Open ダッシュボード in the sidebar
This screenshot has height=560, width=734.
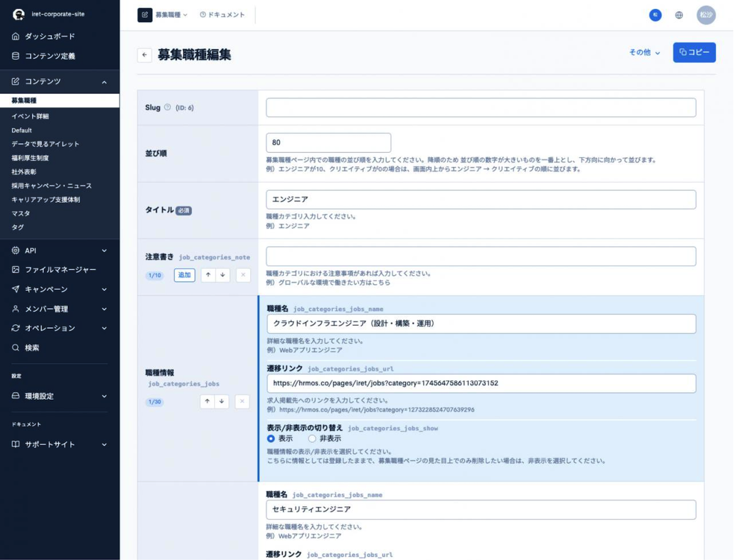tap(50, 37)
